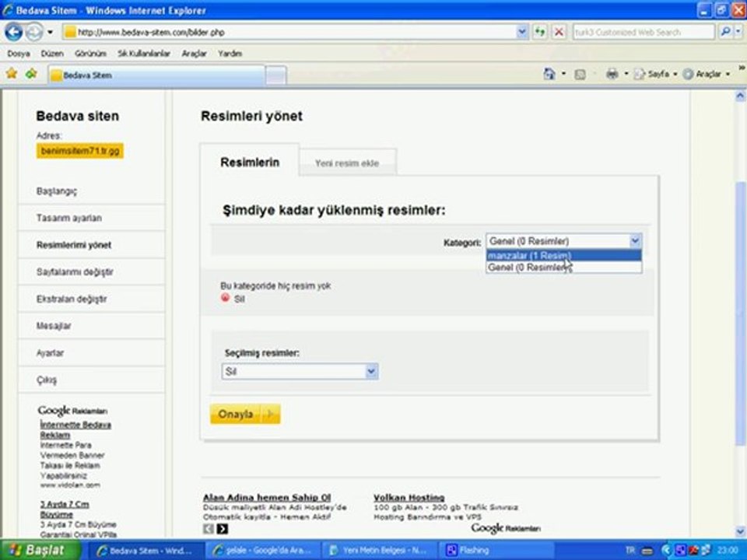Viewport: 747px width, 560px height.
Task: Select the Bedava Sitem browser tab
Action: click(156, 75)
